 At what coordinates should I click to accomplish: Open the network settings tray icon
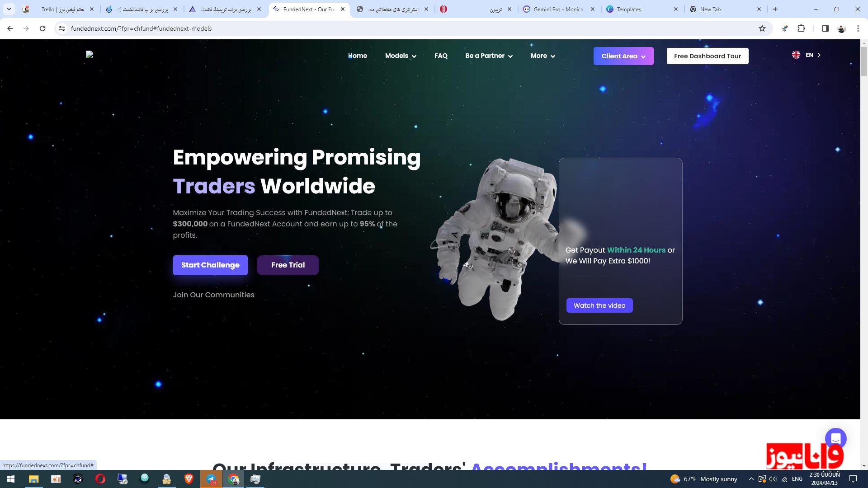coord(784,479)
